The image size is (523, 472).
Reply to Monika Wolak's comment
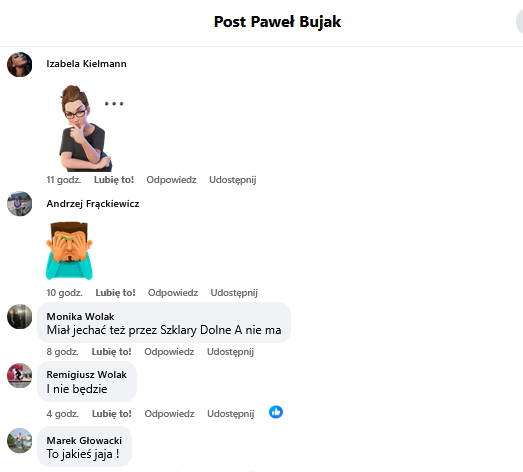point(169,352)
